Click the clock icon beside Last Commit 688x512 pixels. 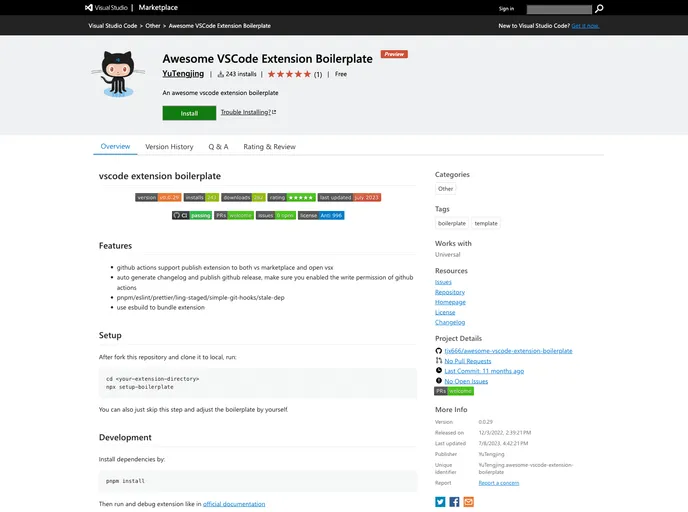tap(438, 371)
